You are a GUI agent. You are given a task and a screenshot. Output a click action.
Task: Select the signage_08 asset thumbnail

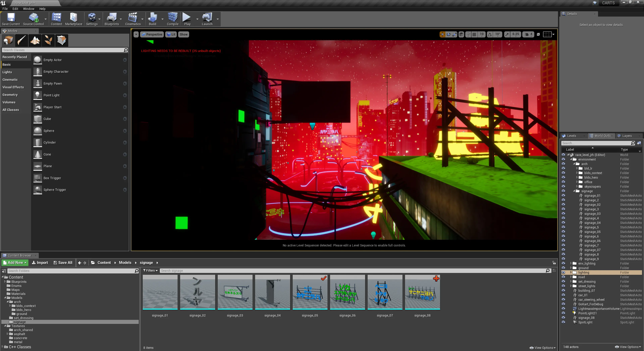pos(422,292)
